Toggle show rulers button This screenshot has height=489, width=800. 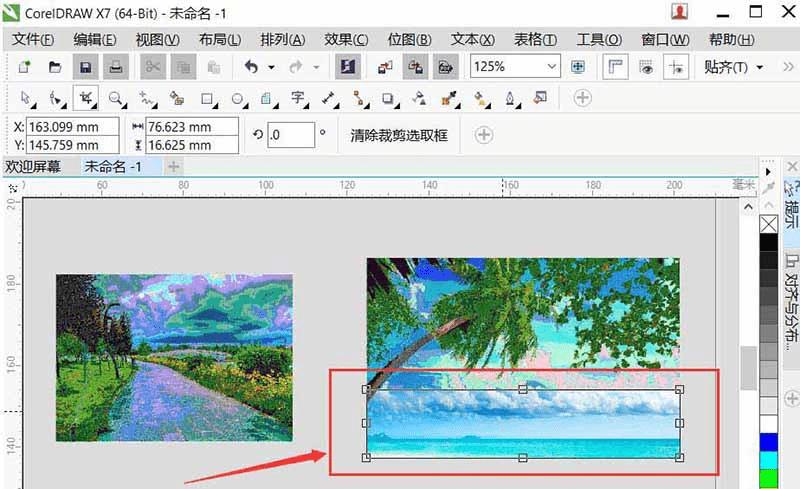615,67
